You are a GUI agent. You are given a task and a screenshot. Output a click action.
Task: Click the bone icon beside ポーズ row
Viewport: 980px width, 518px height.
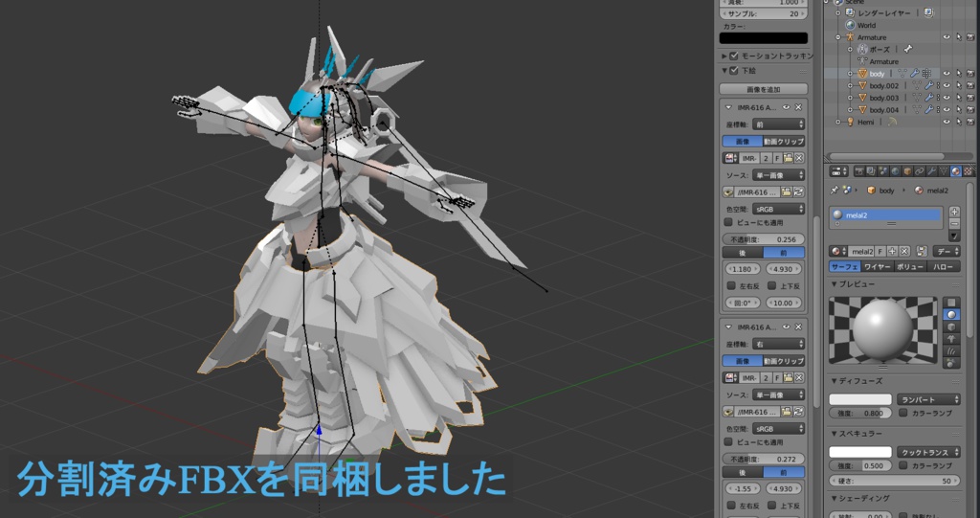(908, 49)
